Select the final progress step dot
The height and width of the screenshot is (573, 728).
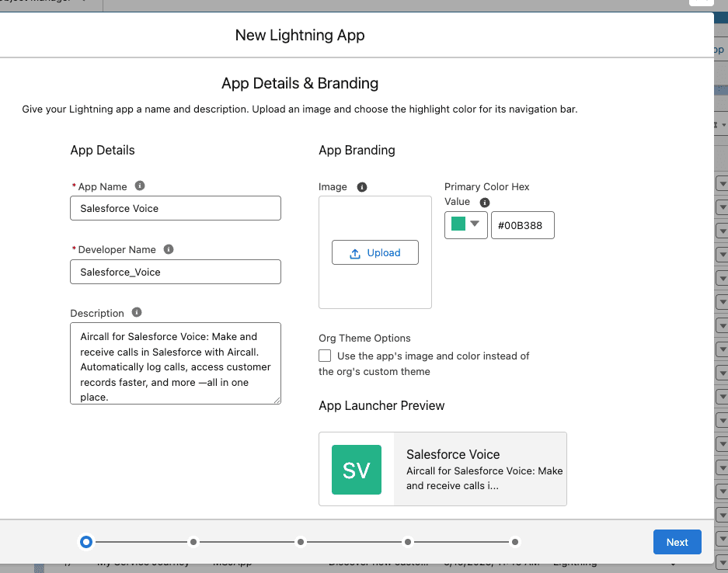[514, 542]
